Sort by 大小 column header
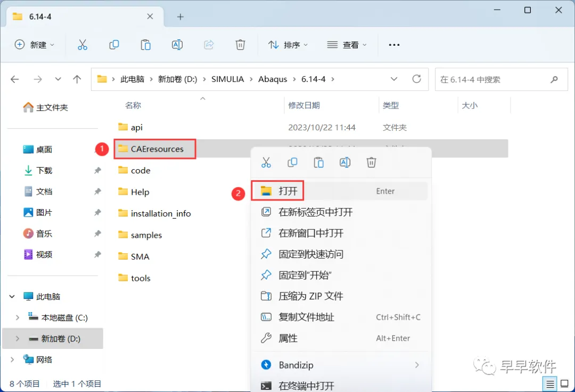Viewport: 575px width, 392px height. click(470, 105)
